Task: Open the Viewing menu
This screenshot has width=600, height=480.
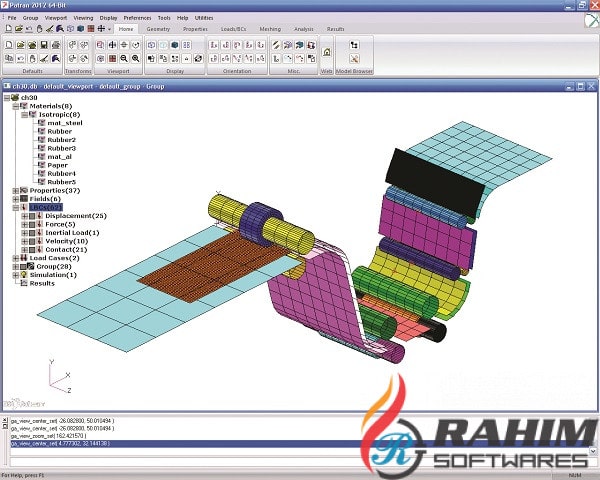Action: pyautogui.click(x=83, y=18)
